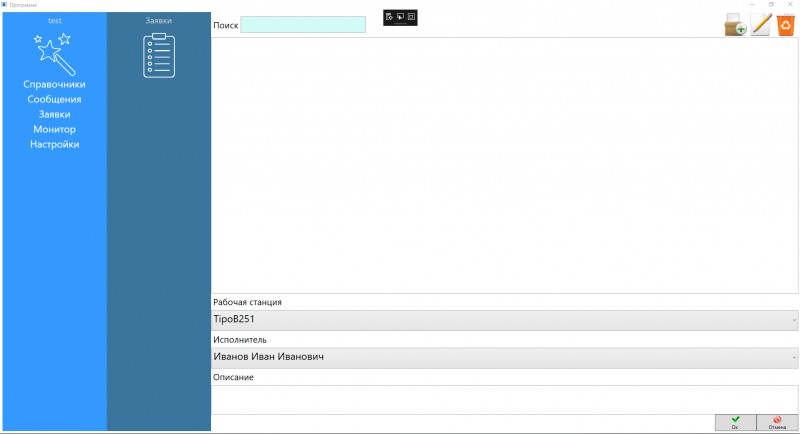The image size is (800, 434).
Task: Click the Описание label
Action: (x=233, y=377)
